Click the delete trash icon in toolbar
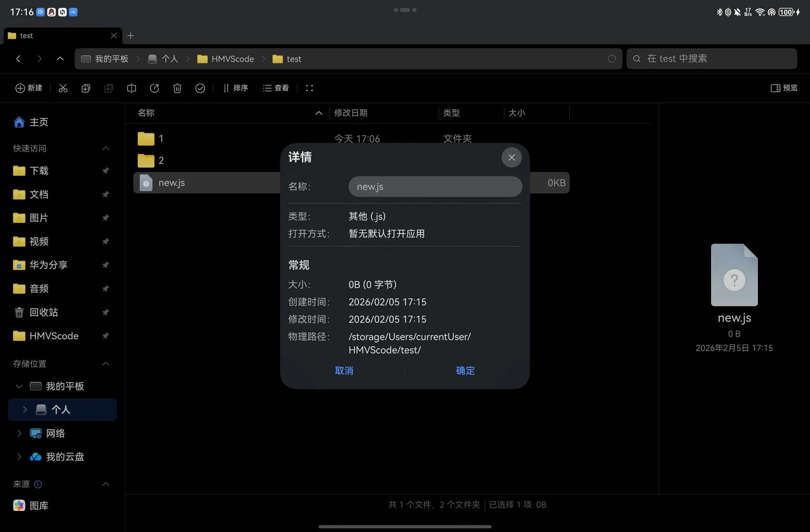This screenshot has height=532, width=810. [x=177, y=88]
